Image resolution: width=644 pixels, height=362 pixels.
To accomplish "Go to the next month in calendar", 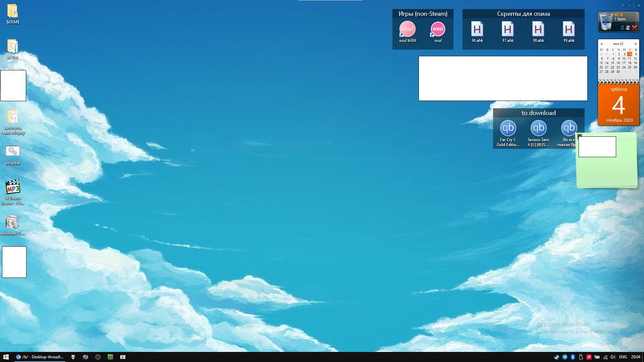I will [636, 44].
